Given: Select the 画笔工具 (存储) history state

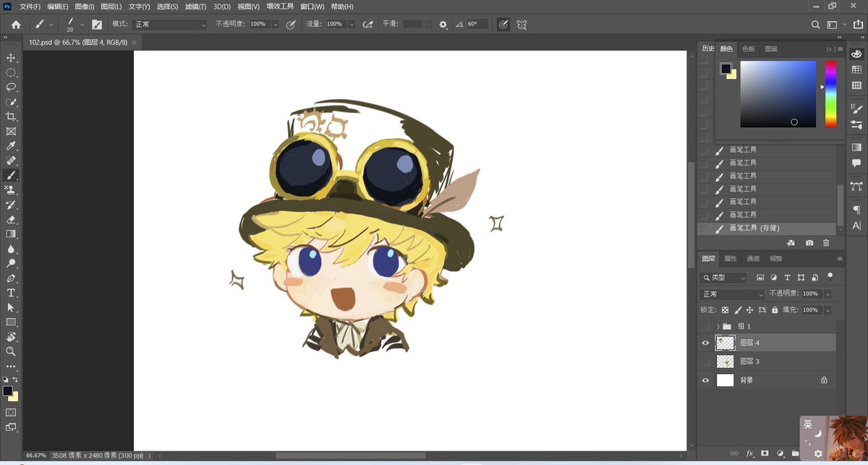Looking at the screenshot, I should [x=767, y=228].
